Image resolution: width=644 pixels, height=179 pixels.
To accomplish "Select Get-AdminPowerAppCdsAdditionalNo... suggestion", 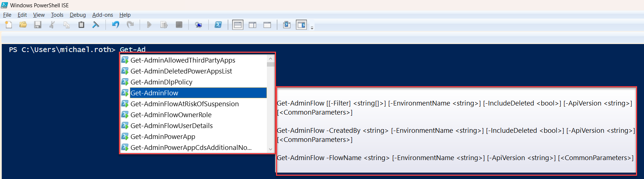I will [193, 147].
